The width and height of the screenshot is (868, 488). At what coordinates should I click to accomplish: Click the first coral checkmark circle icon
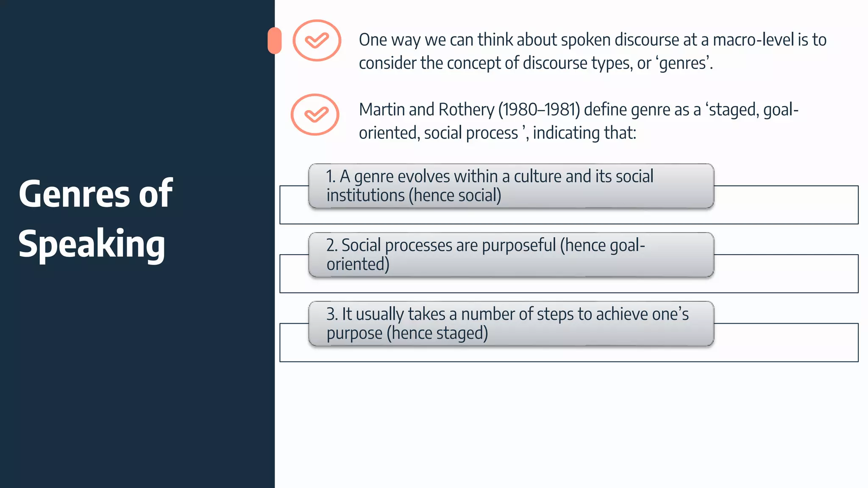[x=317, y=41]
